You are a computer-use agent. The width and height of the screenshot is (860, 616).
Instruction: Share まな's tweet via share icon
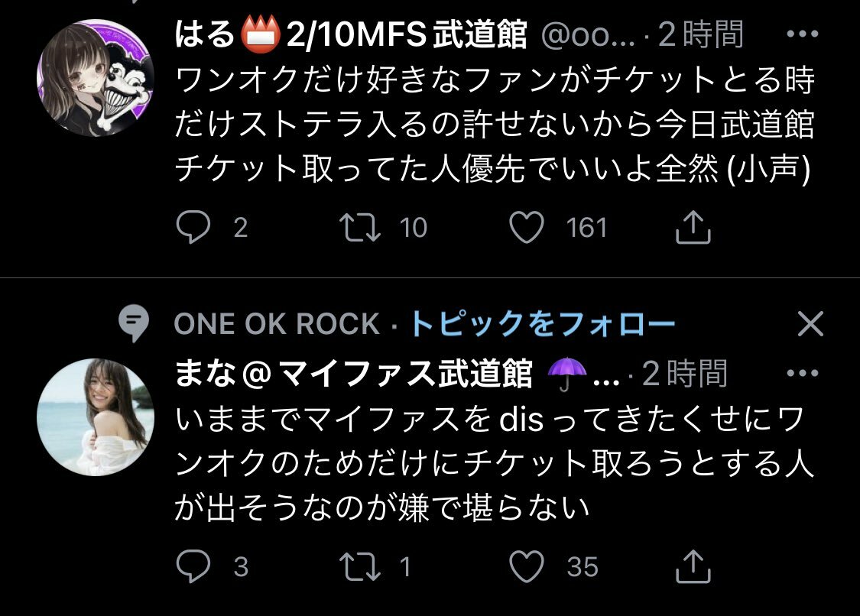coord(693,566)
